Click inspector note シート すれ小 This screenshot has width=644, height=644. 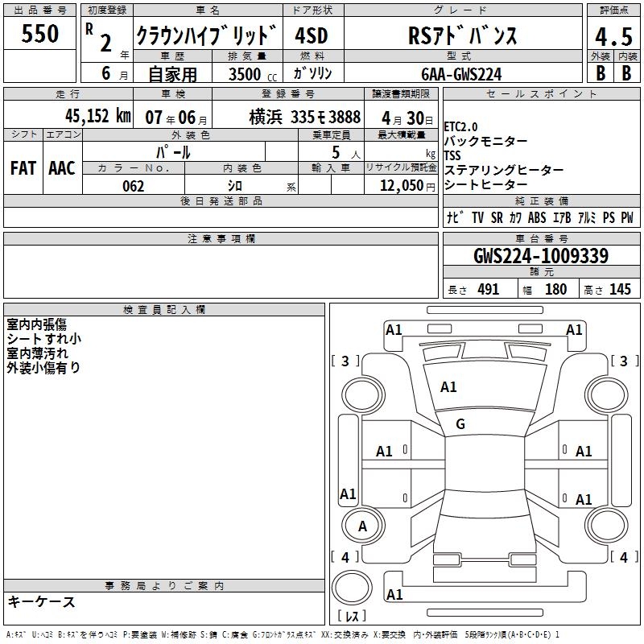43,339
